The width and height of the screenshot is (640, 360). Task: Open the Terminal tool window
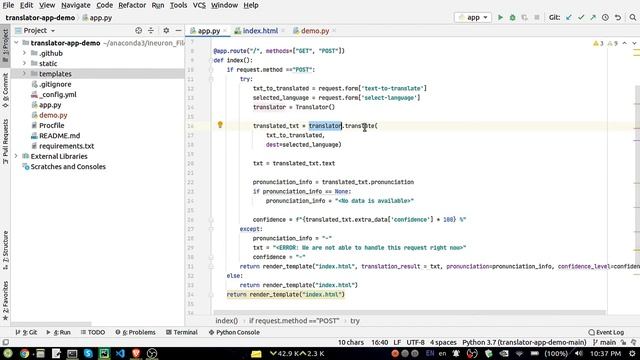coord(182,332)
